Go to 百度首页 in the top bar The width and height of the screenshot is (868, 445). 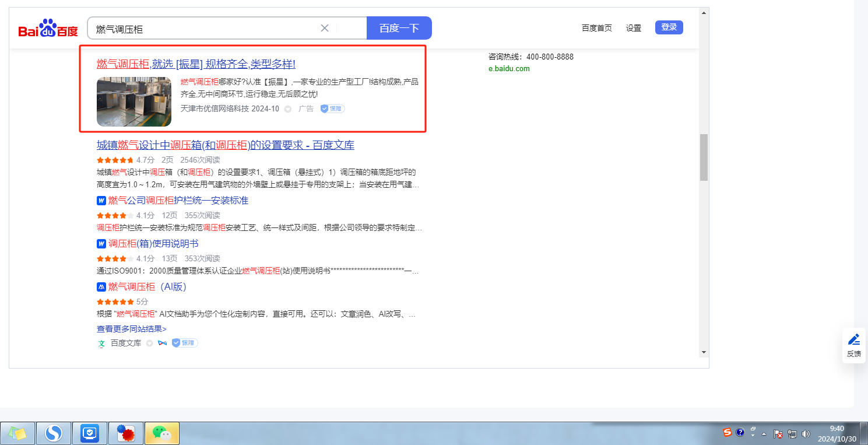[x=597, y=28]
